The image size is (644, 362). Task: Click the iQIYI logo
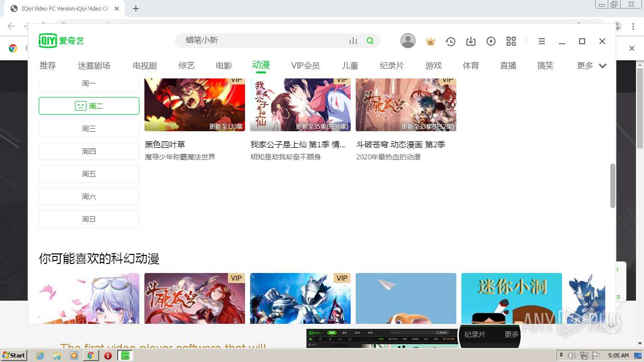click(x=61, y=41)
